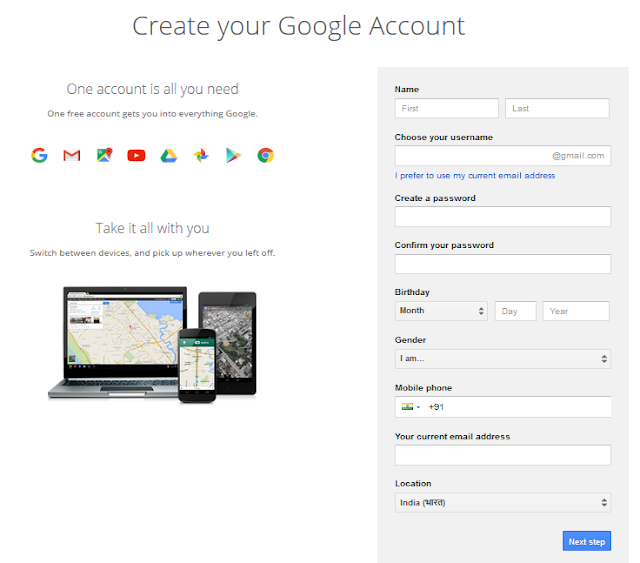Image resolution: width=640 pixels, height=563 pixels.
Task: Click the Next step button
Action: 587,541
